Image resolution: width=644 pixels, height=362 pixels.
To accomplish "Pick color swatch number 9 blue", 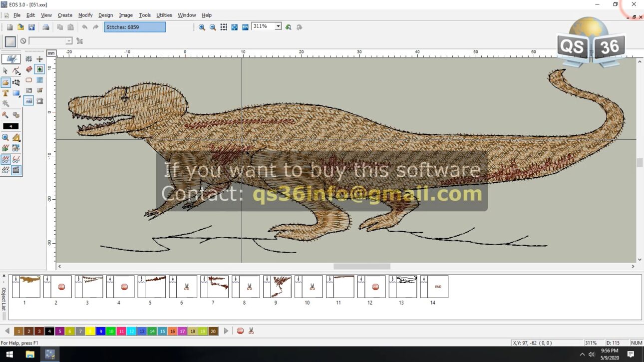I will pyautogui.click(x=101, y=331).
